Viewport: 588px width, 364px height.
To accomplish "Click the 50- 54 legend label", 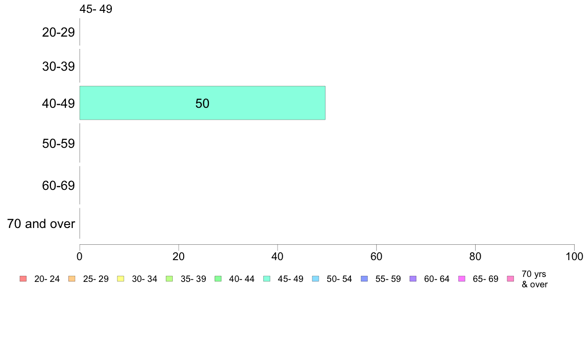I will (x=339, y=279).
